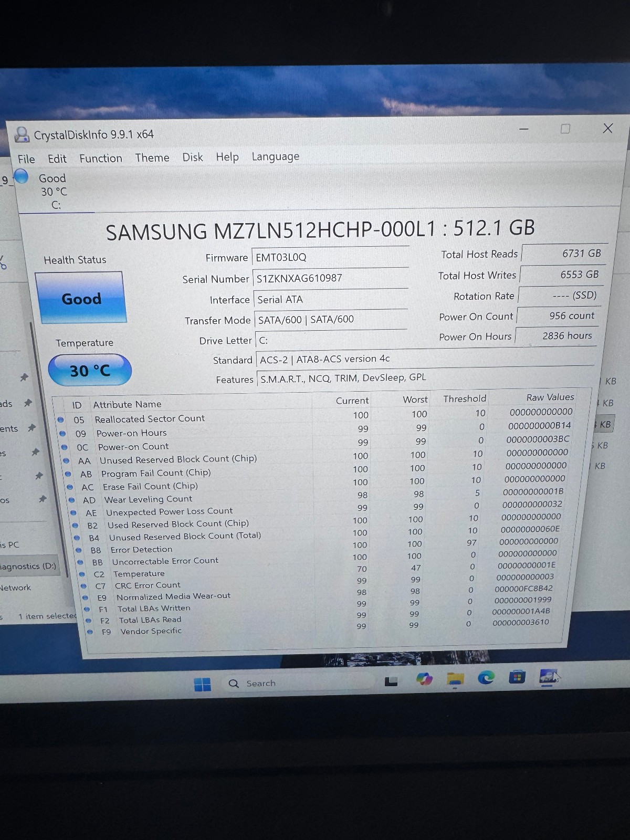Open Task View on the taskbar

coord(391,681)
